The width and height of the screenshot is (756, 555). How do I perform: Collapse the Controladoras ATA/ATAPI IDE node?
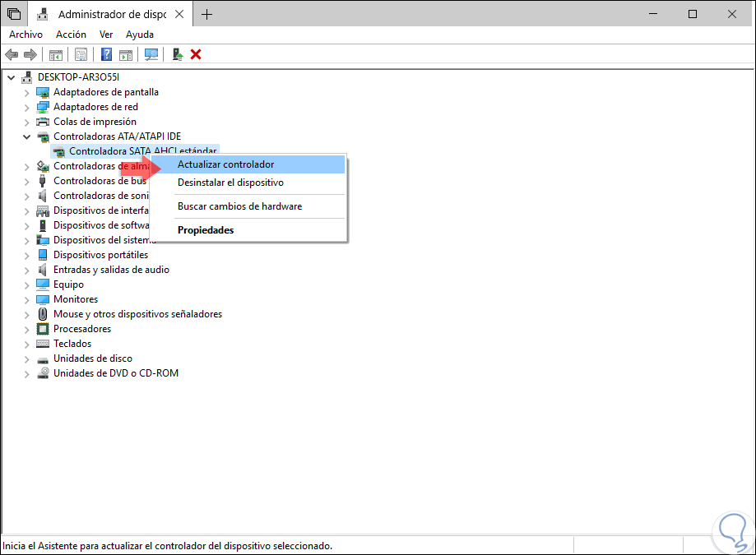pos(26,136)
